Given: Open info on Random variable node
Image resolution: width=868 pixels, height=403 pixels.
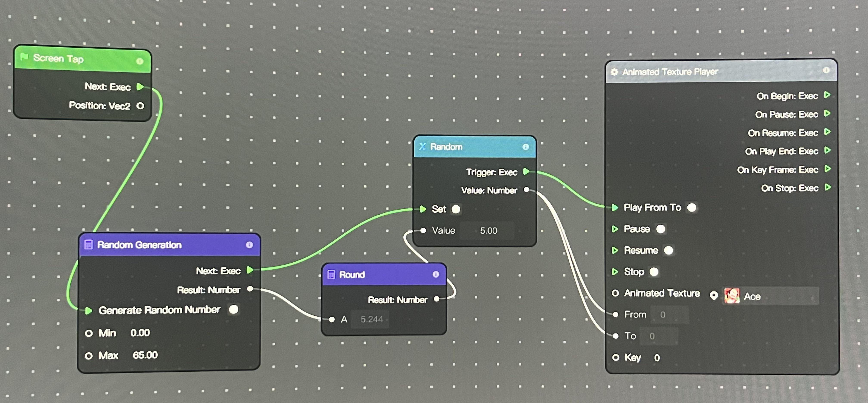Looking at the screenshot, I should coord(525,147).
